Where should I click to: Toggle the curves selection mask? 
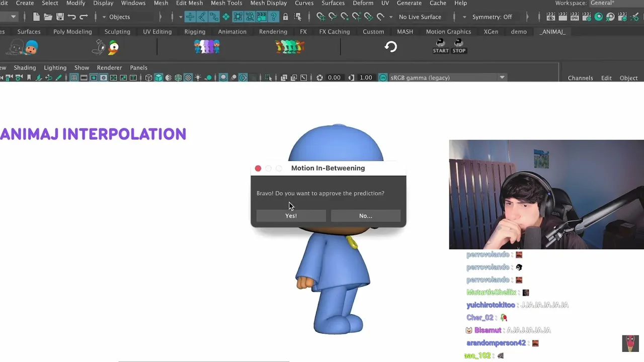coord(214,17)
